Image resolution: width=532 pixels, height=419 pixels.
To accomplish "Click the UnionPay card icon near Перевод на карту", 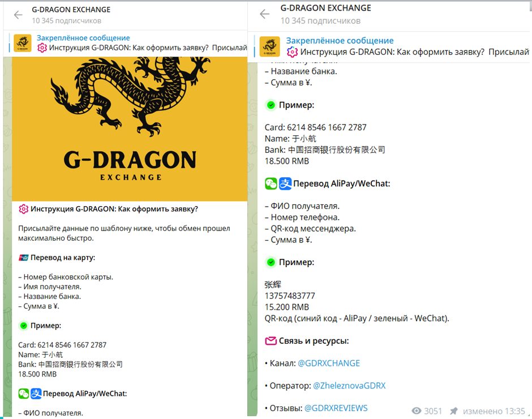I will (x=23, y=258).
